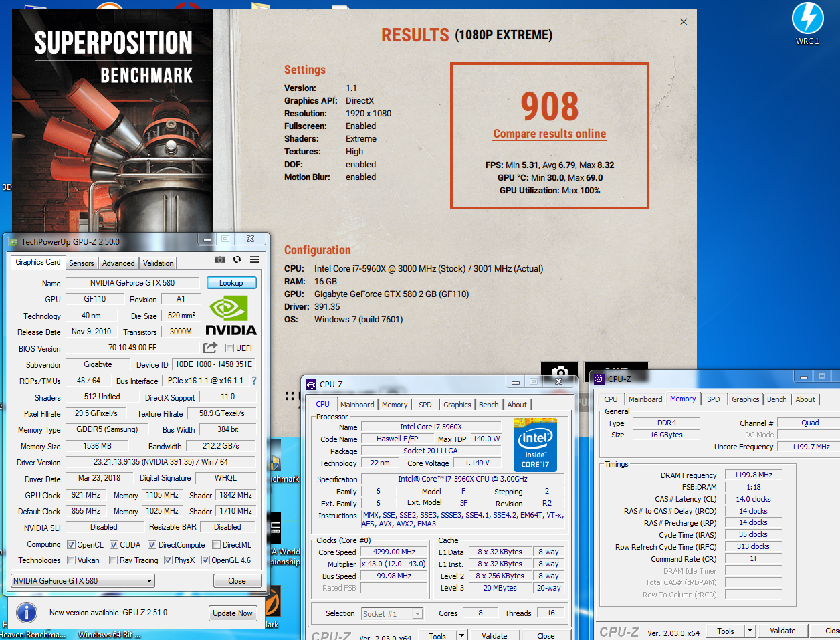The height and width of the screenshot is (640, 840).
Task: Click the right CPU-Z window title icon
Action: click(x=600, y=379)
